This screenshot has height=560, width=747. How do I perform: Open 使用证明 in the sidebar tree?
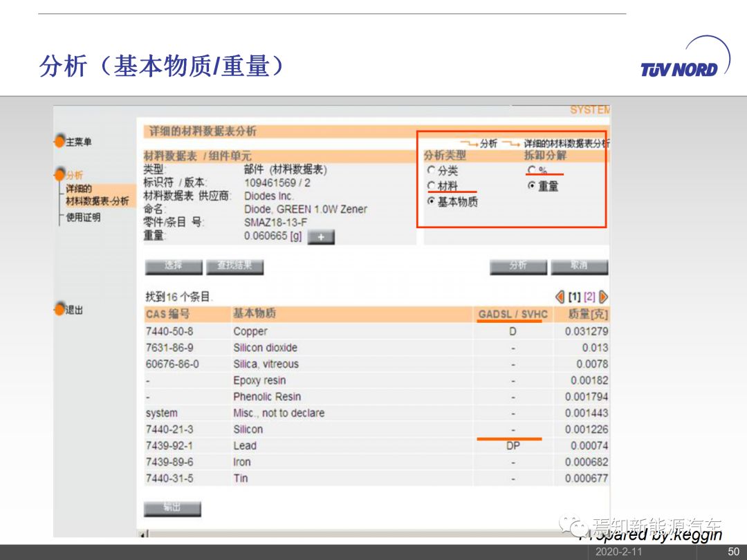click(83, 217)
